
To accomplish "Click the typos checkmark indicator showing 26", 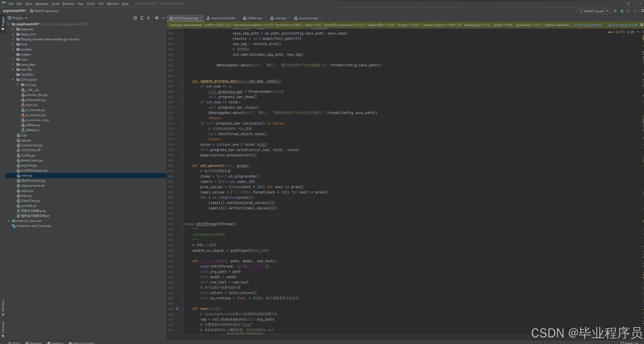I will 630,32.
